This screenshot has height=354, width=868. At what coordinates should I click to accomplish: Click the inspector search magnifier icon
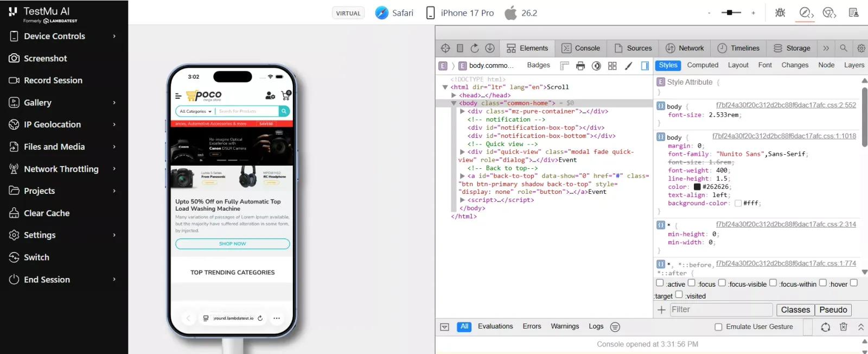844,48
